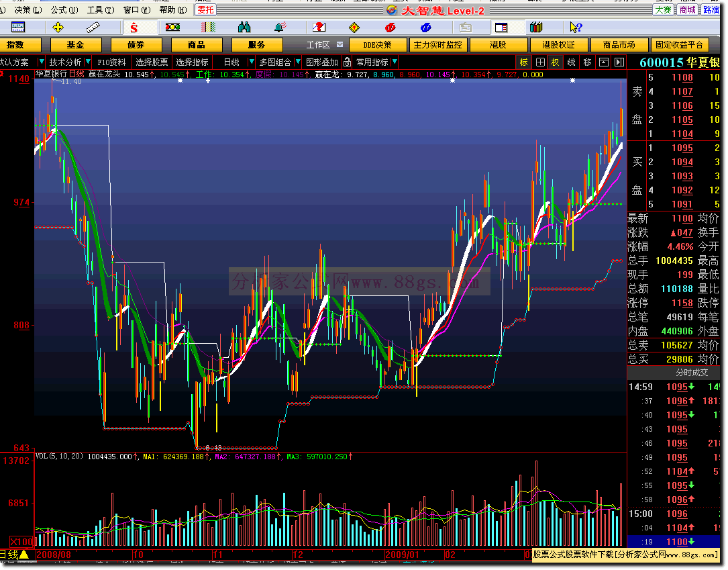Open the 窗口 menu
The image size is (728, 570).
point(136,10)
